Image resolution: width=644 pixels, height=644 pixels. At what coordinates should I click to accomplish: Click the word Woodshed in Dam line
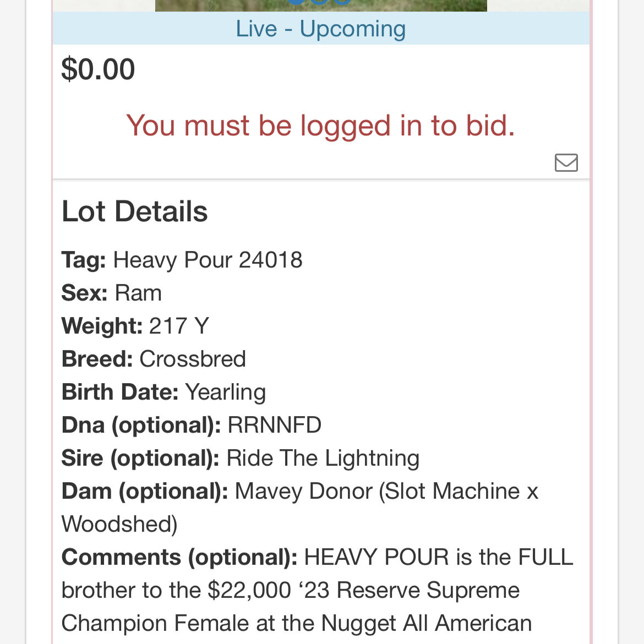click(117, 524)
